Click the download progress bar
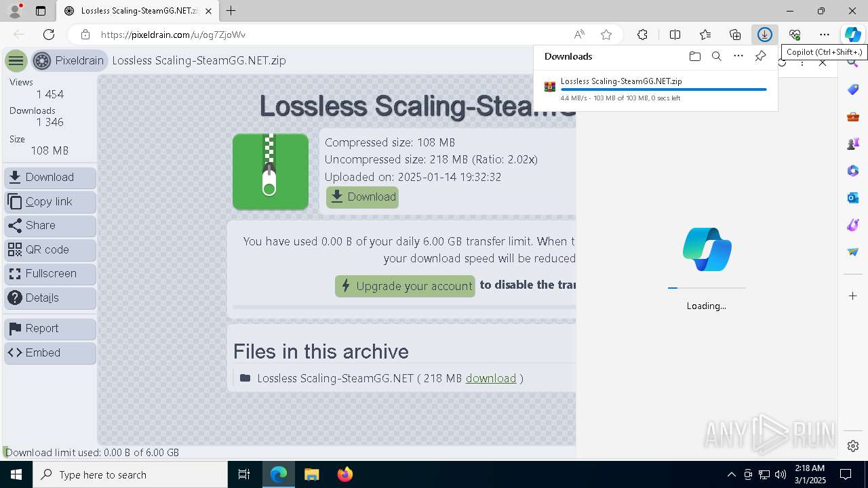The image size is (868, 488). pyautogui.click(x=664, y=89)
